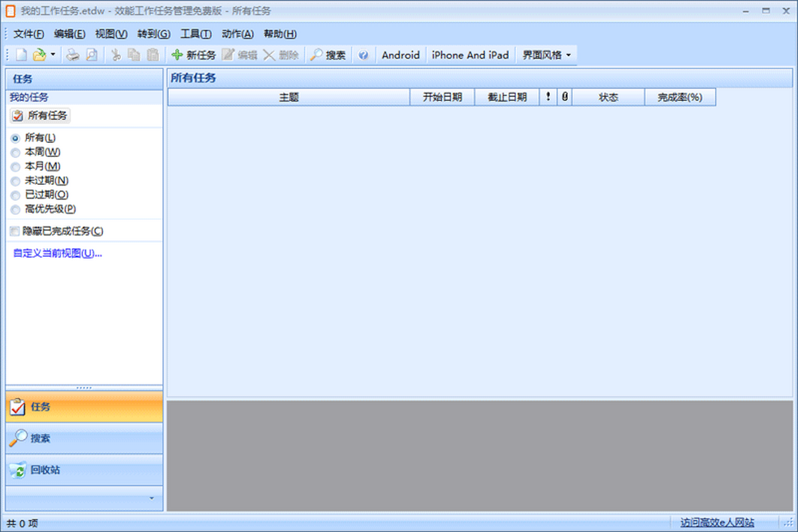
Task: Click the print preview toolbar icon
Action: pyautogui.click(x=92, y=55)
